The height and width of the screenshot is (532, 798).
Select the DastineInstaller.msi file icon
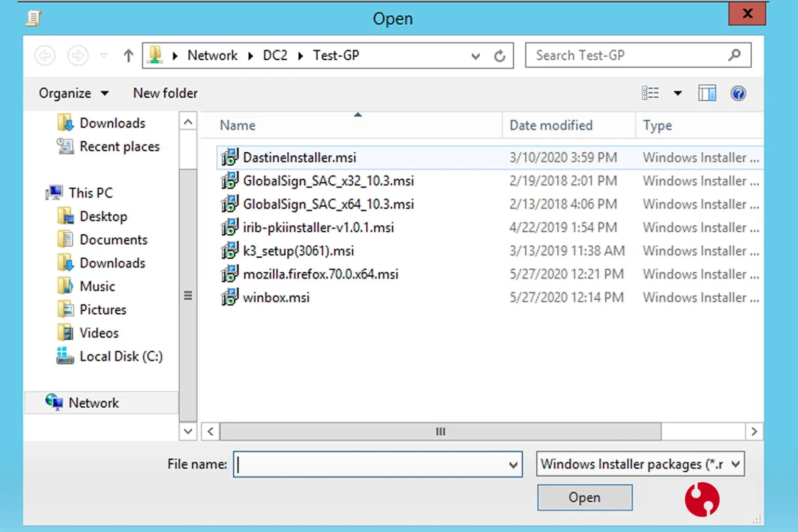(x=230, y=157)
